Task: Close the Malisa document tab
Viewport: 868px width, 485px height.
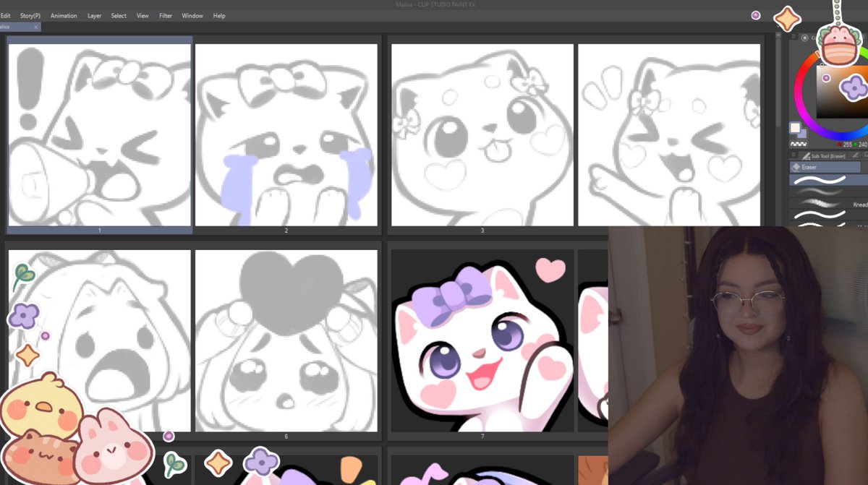Action: [36, 27]
